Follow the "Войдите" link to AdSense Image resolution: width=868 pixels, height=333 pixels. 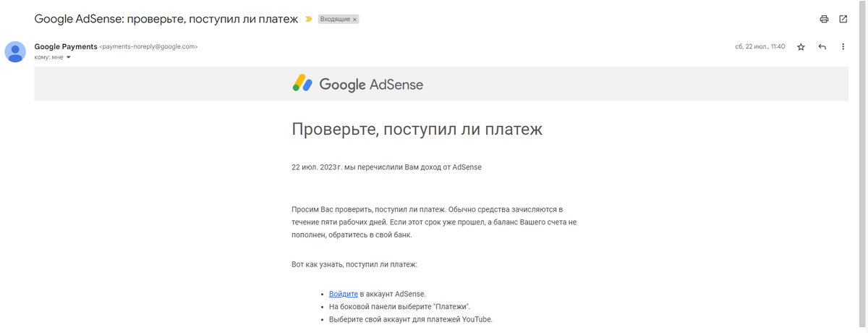coord(344,294)
